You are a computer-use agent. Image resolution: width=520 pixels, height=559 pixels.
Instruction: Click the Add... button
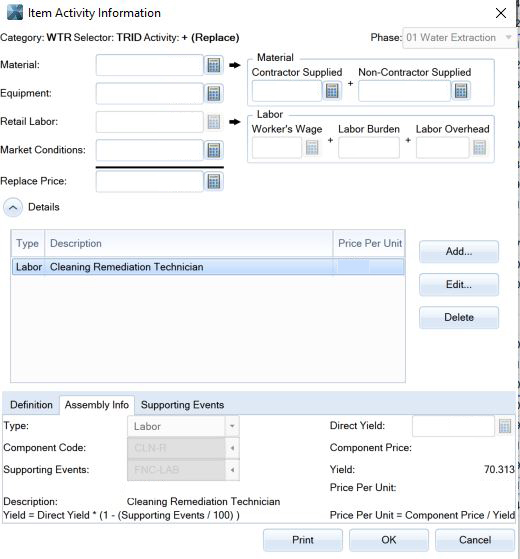coord(459,251)
